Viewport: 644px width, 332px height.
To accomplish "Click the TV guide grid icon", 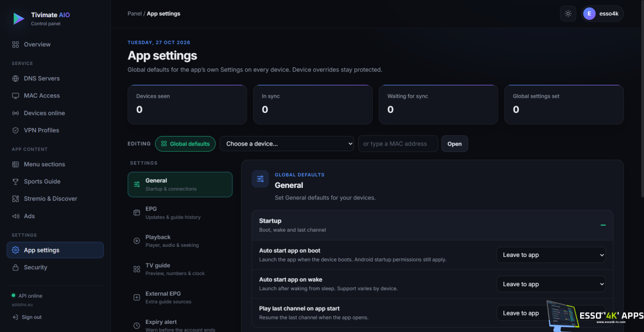I will point(137,269).
